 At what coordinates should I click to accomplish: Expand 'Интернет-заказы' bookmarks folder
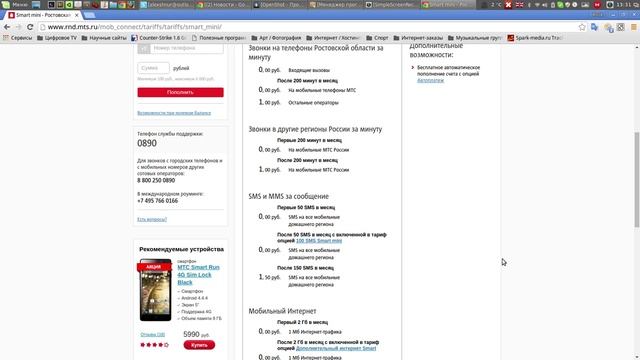pos(418,38)
